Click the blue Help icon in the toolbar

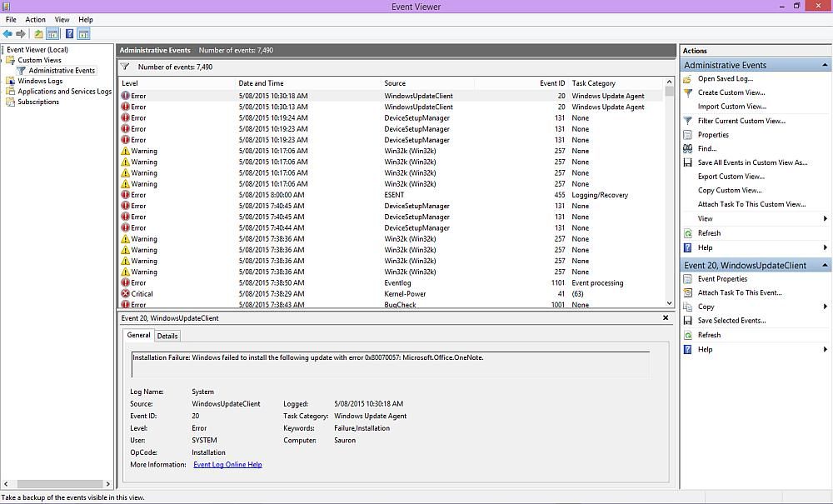tap(69, 34)
